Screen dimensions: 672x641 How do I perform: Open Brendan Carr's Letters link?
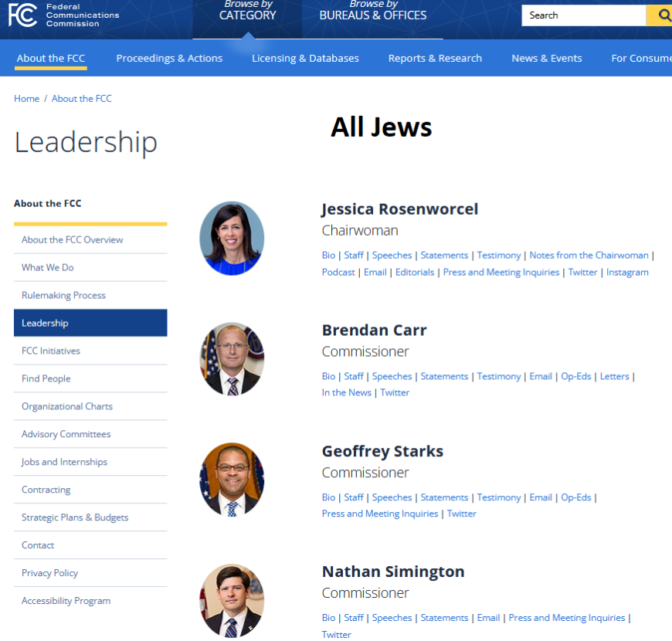(x=614, y=376)
